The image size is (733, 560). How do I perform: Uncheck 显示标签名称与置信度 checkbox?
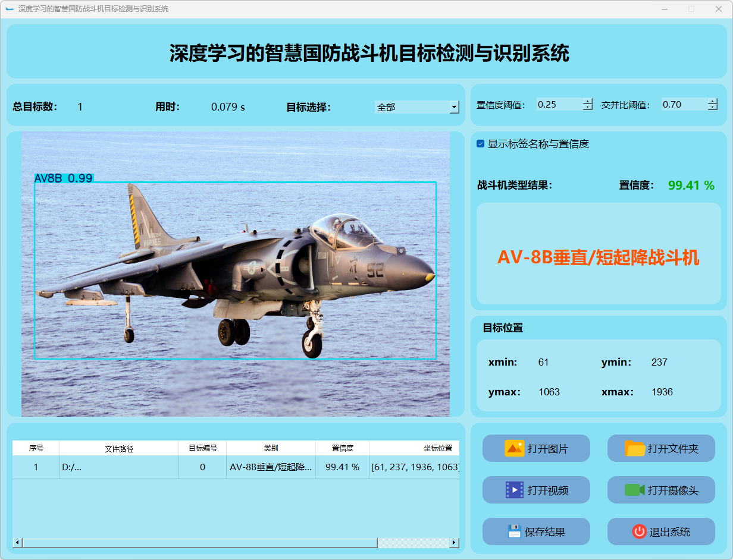[x=481, y=144]
